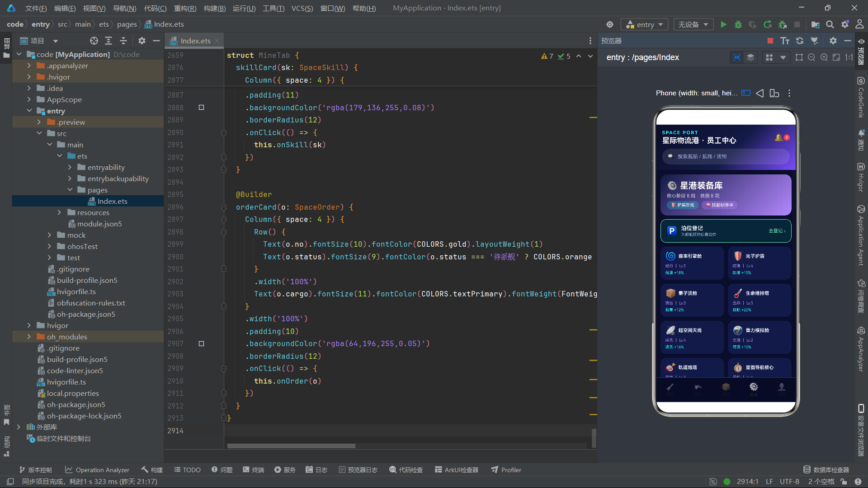Toggle the blue T profile icon by Phone label

pyautogui.click(x=746, y=93)
